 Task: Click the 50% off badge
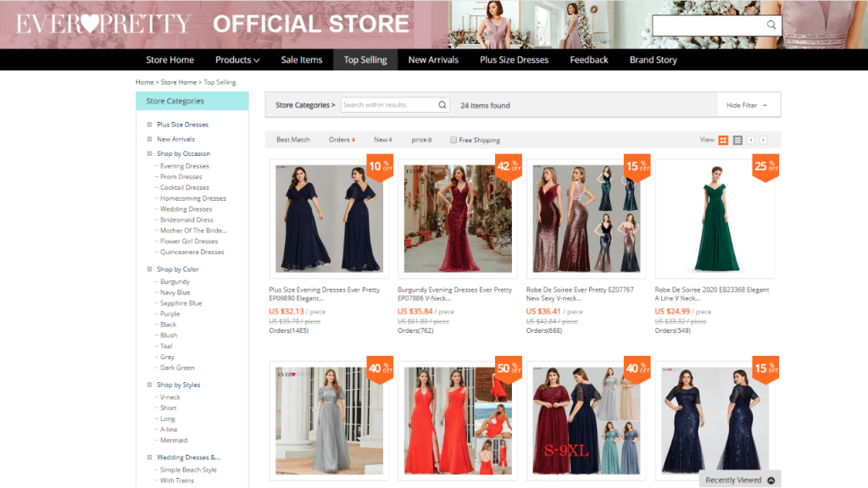click(509, 369)
